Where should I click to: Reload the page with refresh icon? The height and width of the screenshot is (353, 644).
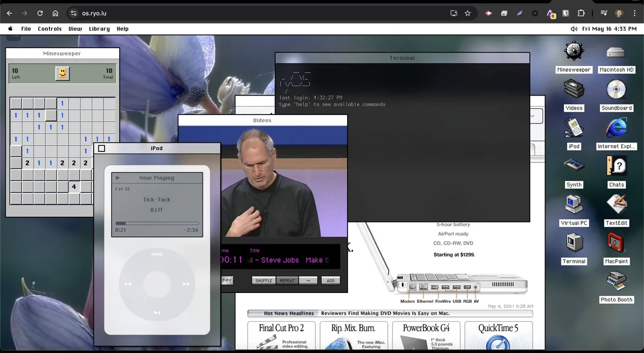(x=40, y=13)
